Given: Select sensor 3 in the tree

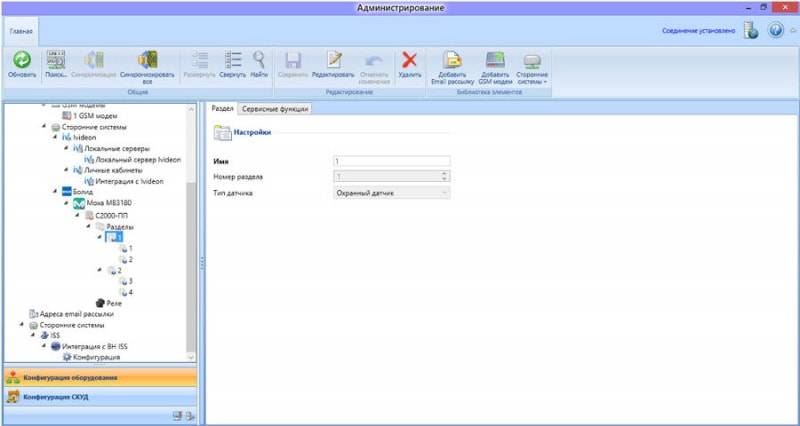Looking at the screenshot, I should click(x=126, y=281).
